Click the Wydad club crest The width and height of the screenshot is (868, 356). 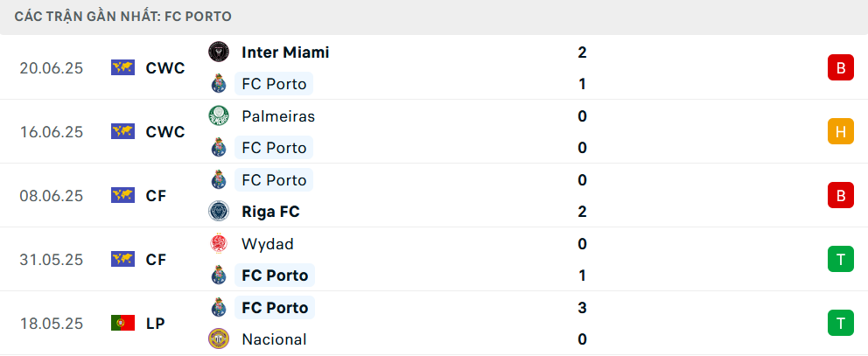[x=219, y=244]
